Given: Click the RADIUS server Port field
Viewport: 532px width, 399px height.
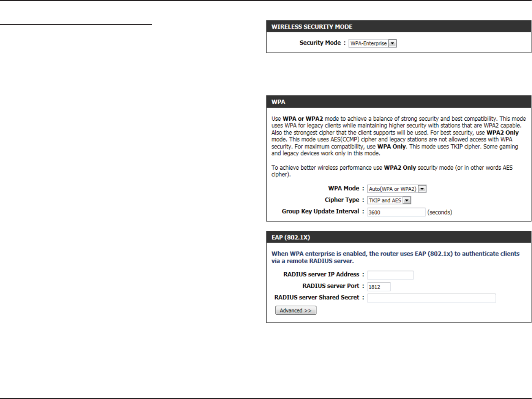Looking at the screenshot, I should [x=379, y=287].
